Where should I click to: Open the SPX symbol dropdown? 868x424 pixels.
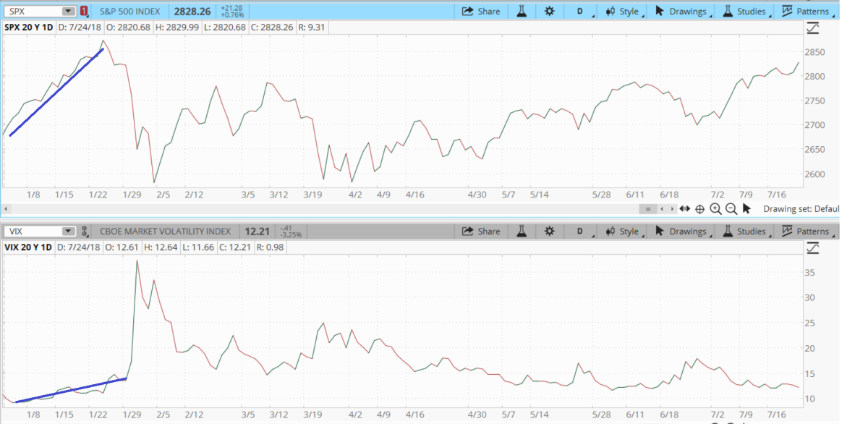coord(68,11)
